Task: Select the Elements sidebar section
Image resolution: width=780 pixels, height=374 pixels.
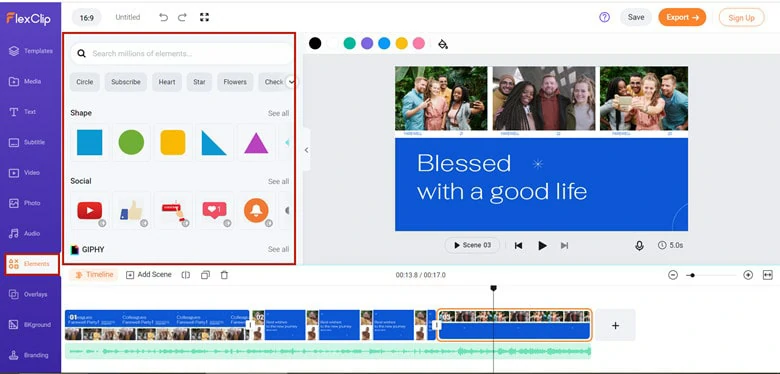Action: click(x=32, y=264)
